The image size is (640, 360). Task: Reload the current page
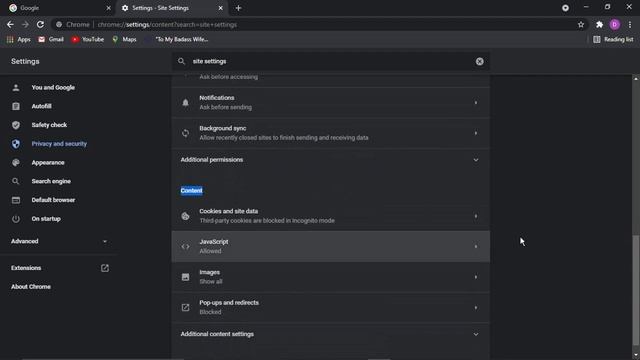(40, 24)
